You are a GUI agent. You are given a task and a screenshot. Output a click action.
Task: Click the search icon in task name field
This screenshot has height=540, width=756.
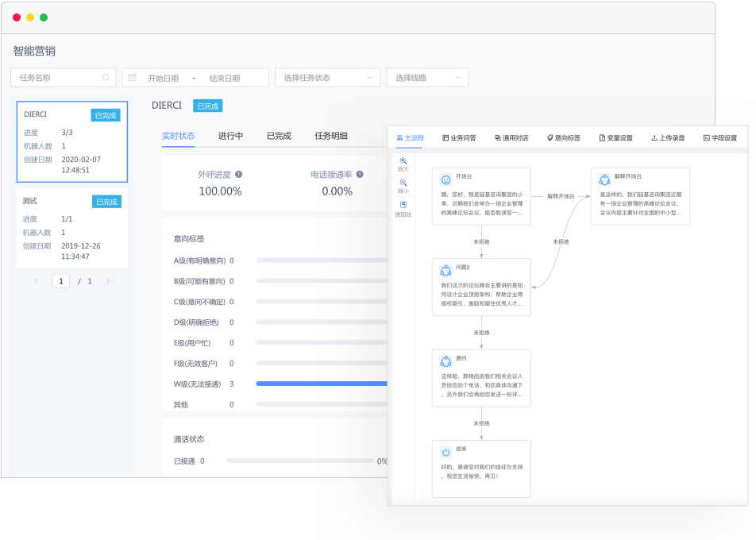pyautogui.click(x=106, y=78)
